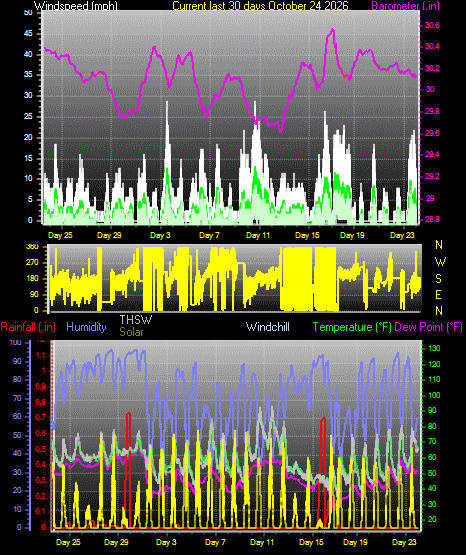Select the E compass direction label
466x555 pixels.
[438, 295]
